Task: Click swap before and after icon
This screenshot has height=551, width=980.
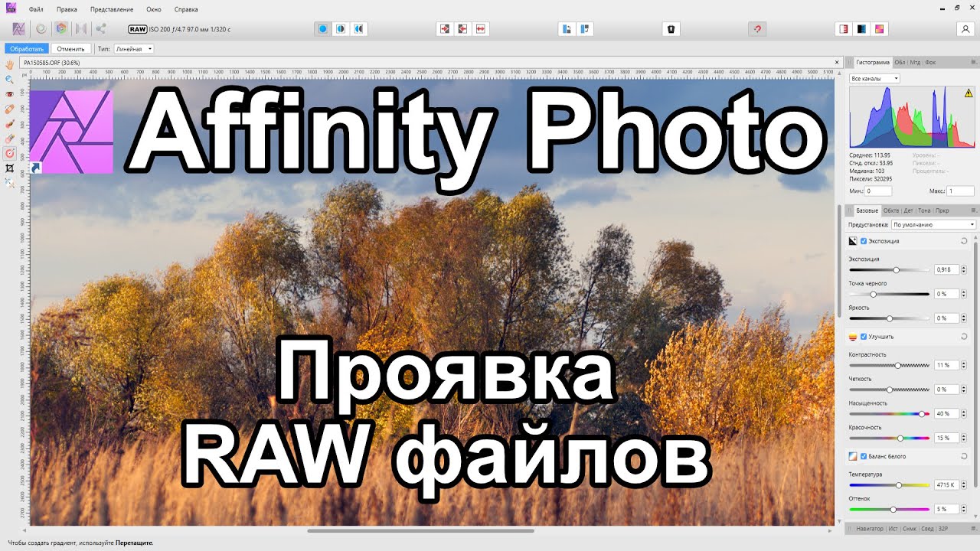Action: point(481,29)
